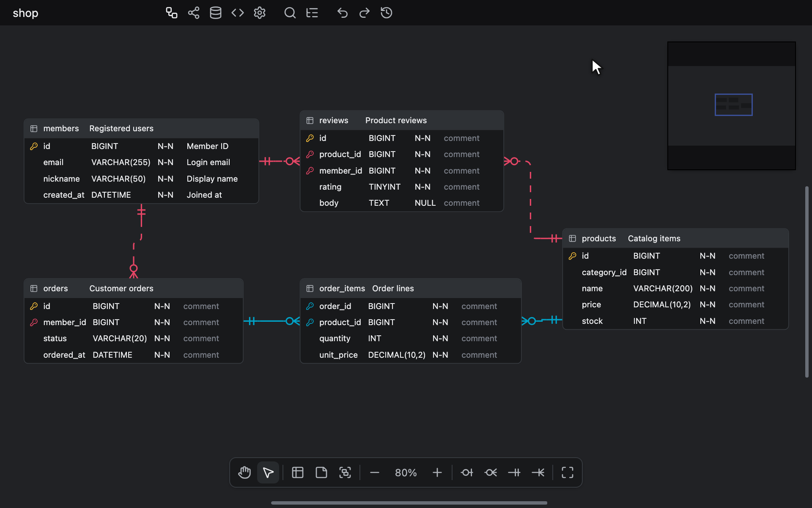Click the undo arrow icon

point(343,13)
